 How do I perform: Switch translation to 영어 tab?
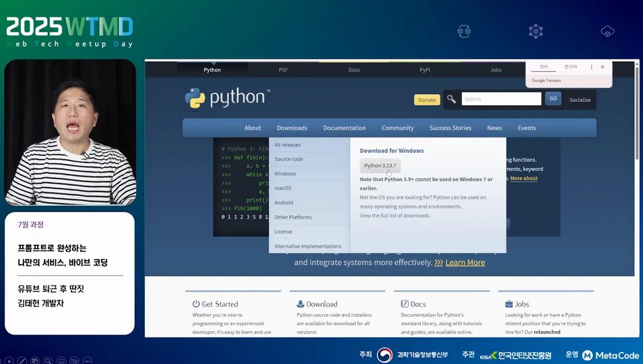point(544,67)
